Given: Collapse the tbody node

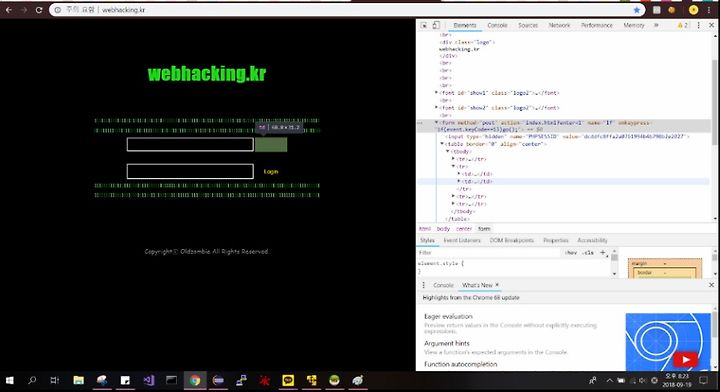Looking at the screenshot, I should click(448, 151).
